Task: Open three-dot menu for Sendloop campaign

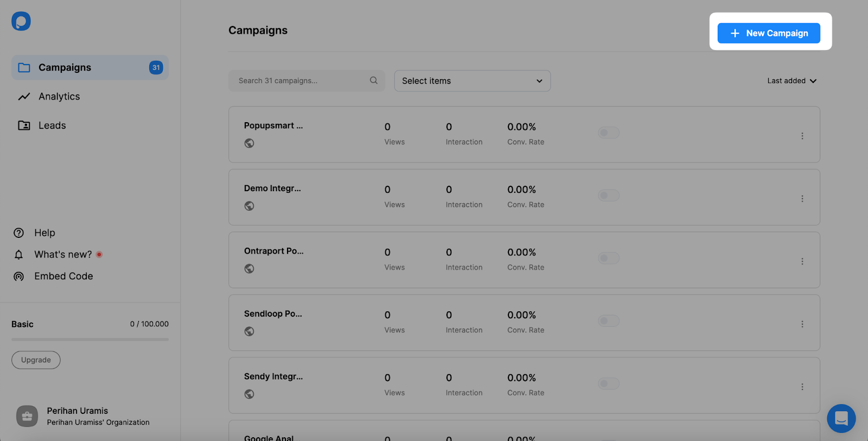Action: tap(802, 324)
